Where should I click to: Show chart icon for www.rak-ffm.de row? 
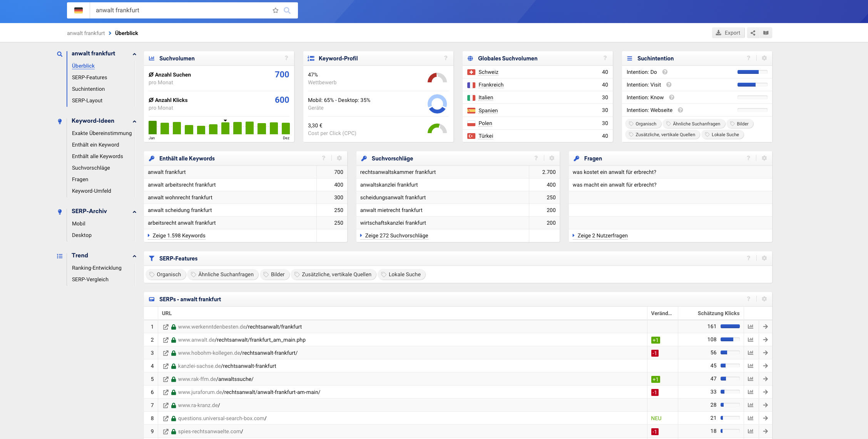coord(751,379)
